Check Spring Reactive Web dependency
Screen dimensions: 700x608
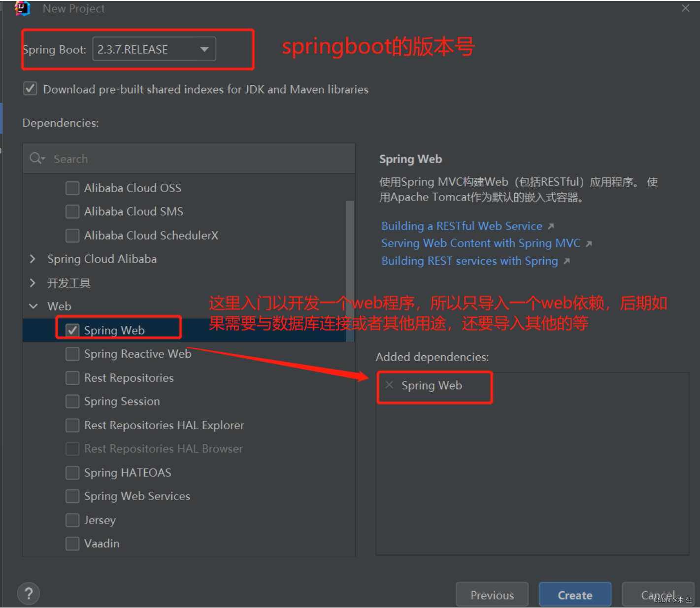(x=72, y=354)
